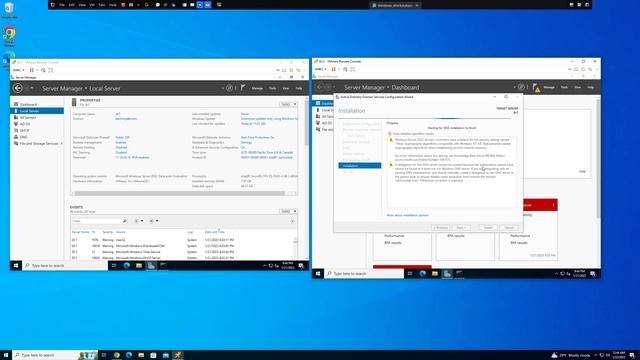Click Time zone value link
The height and width of the screenshot is (360, 640).
pos(267,152)
